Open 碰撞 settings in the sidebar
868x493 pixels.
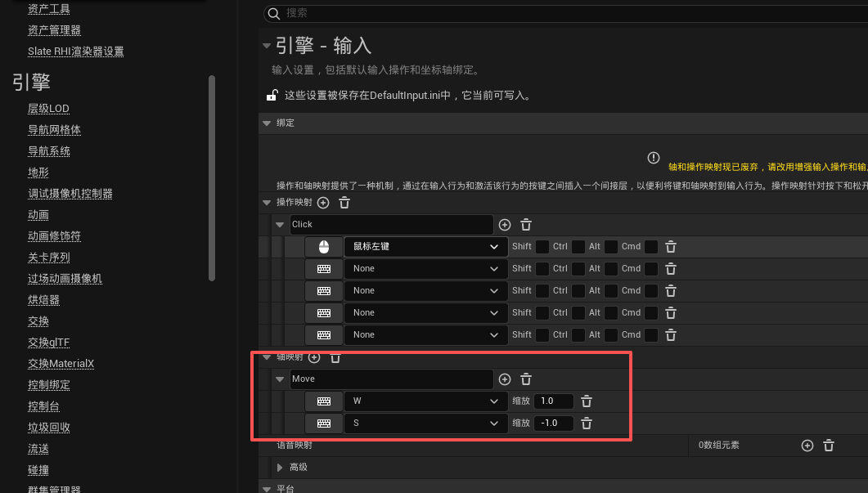pos(38,470)
